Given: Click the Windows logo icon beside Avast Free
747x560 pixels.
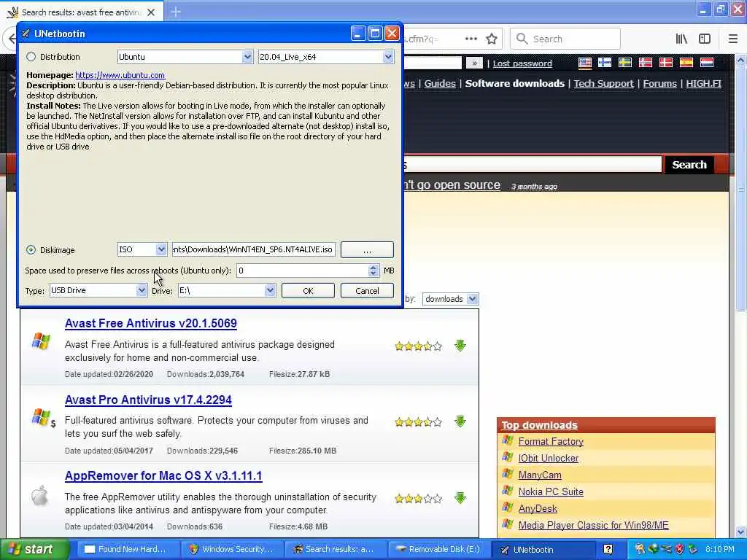Looking at the screenshot, I should (41, 341).
